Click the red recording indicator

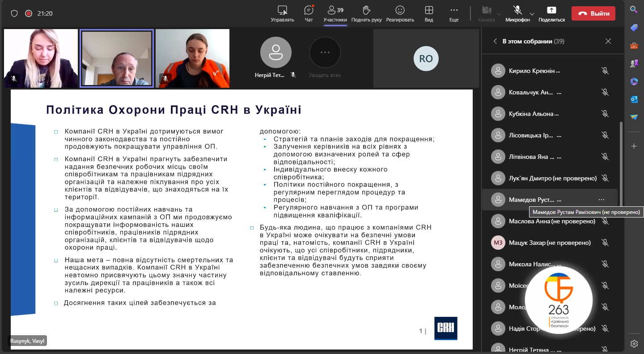pos(29,13)
